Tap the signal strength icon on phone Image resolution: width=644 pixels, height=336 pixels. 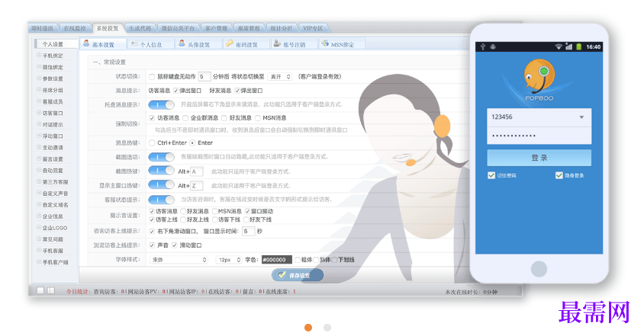(568, 46)
